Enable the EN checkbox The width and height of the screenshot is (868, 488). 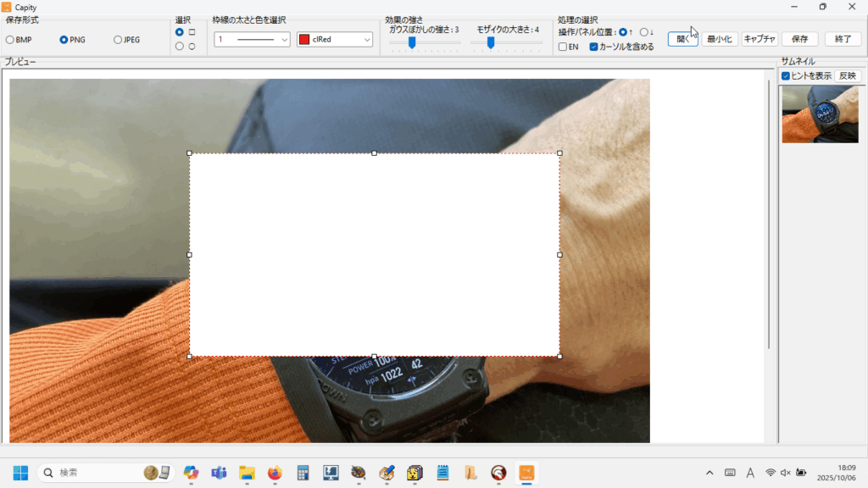[x=563, y=47]
